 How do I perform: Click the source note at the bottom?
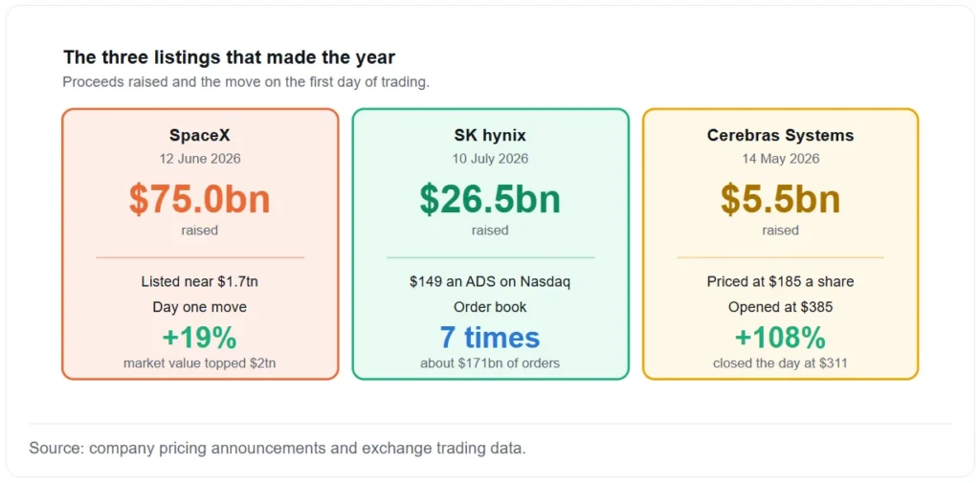point(278,448)
